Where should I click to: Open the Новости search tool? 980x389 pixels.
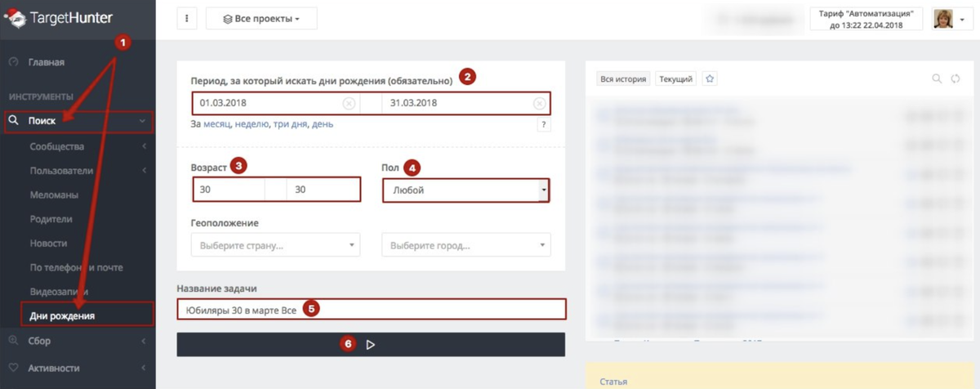coord(48,243)
